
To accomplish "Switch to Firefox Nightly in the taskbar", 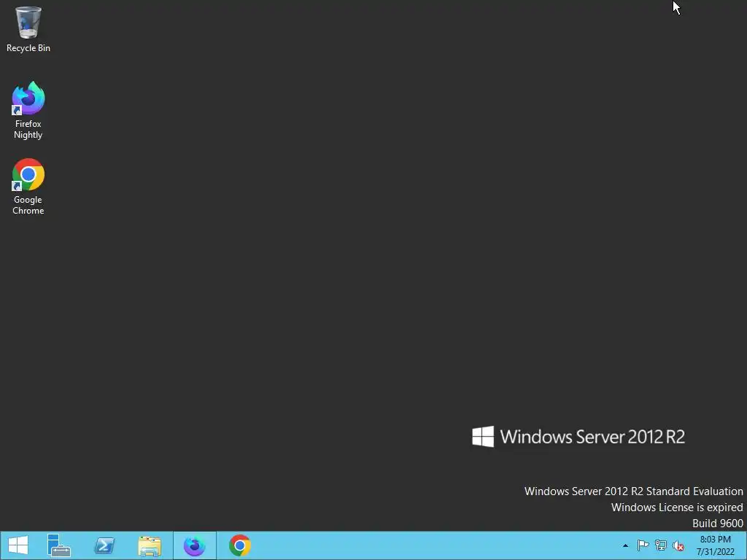I will [x=194, y=545].
